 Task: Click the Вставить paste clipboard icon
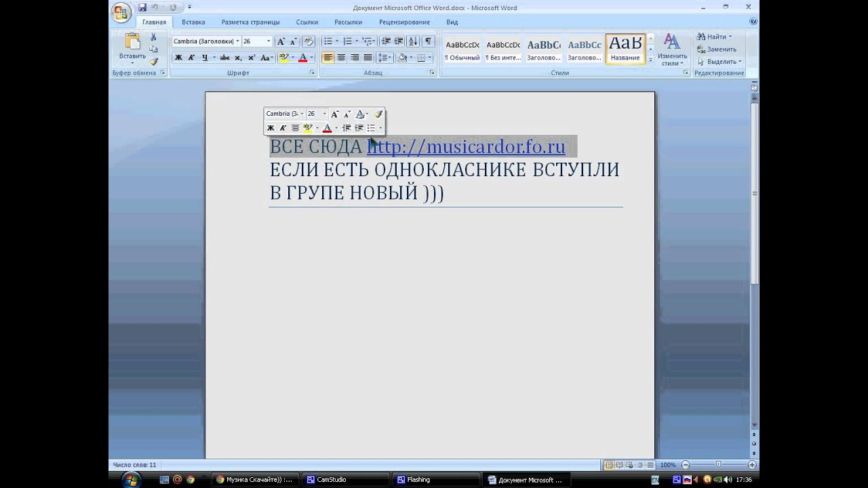click(x=132, y=41)
